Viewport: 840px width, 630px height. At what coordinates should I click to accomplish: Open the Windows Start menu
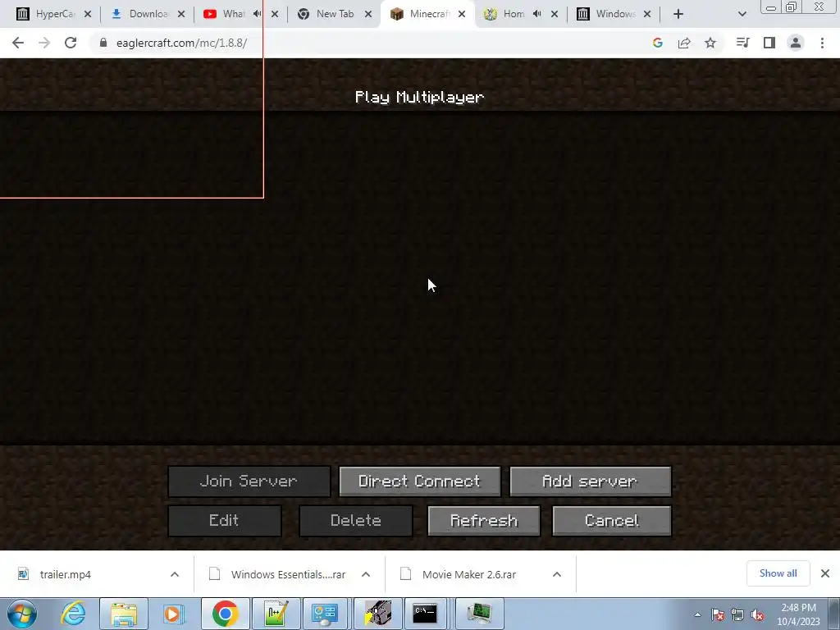[x=22, y=614]
